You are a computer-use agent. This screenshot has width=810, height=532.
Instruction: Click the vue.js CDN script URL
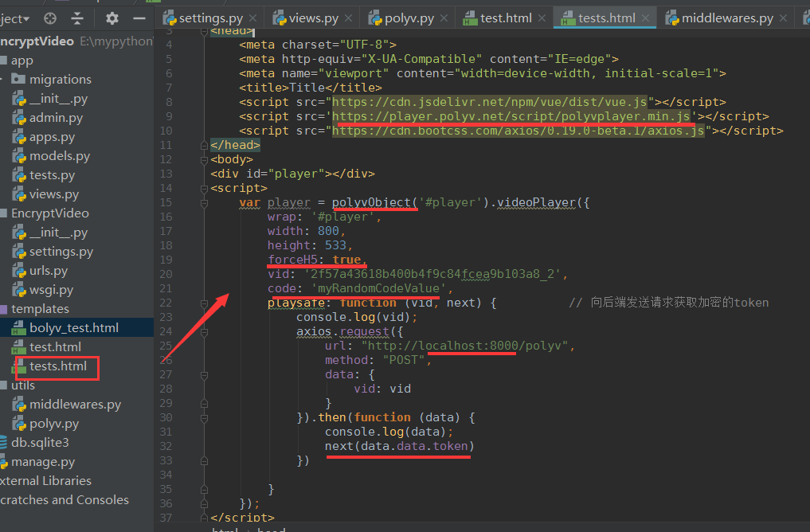coord(489,102)
